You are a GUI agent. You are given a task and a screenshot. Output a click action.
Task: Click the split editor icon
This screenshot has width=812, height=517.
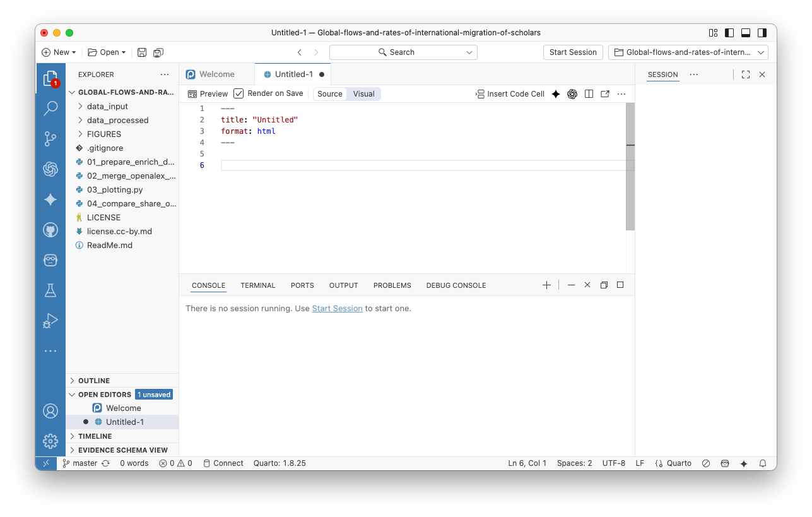(x=589, y=94)
